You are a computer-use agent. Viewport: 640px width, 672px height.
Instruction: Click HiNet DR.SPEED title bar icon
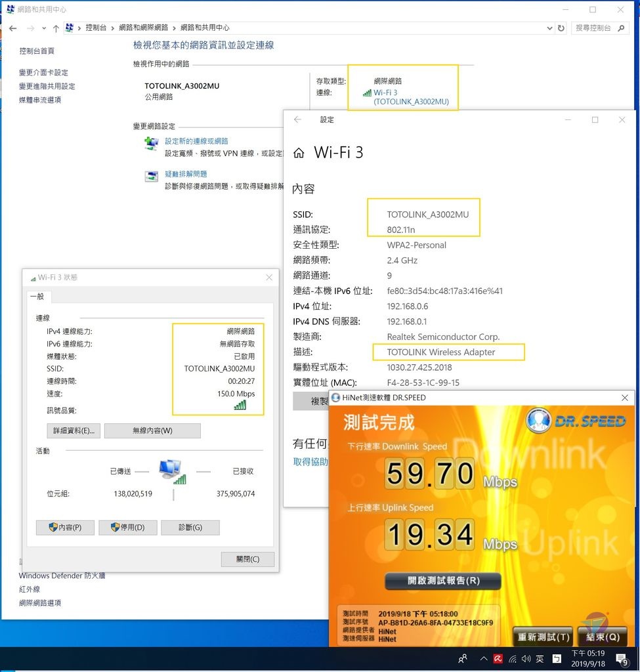point(335,398)
